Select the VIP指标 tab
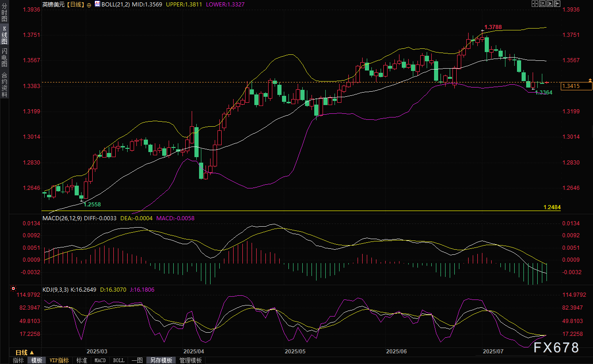 point(59,360)
